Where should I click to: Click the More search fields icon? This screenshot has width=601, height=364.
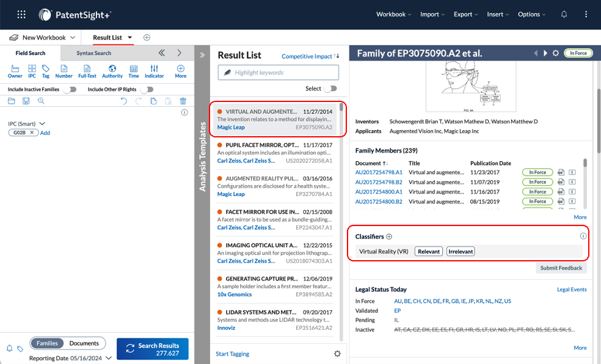pos(181,71)
